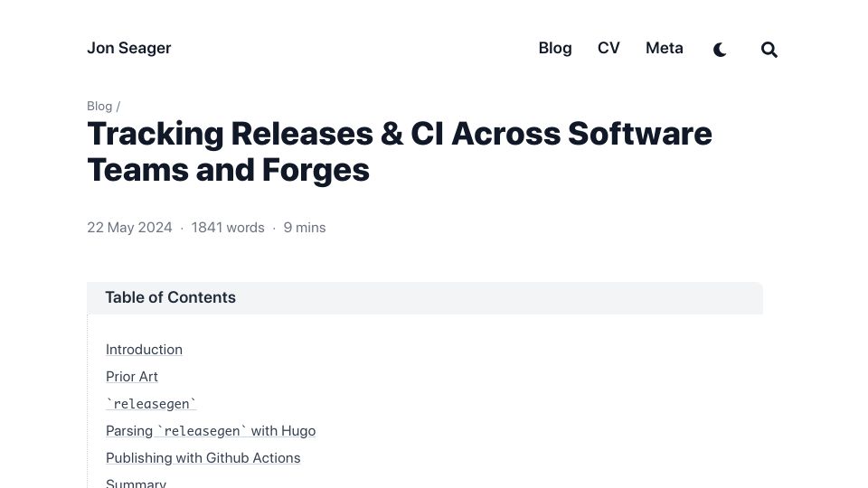Select the 1841 words text
Screen dimensions: 868x488
[228, 228]
